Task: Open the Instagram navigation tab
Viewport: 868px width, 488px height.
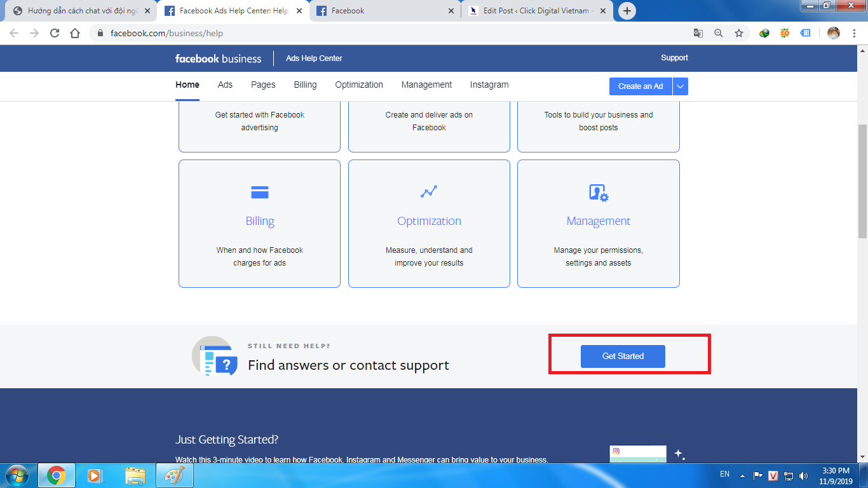Action: click(x=489, y=85)
